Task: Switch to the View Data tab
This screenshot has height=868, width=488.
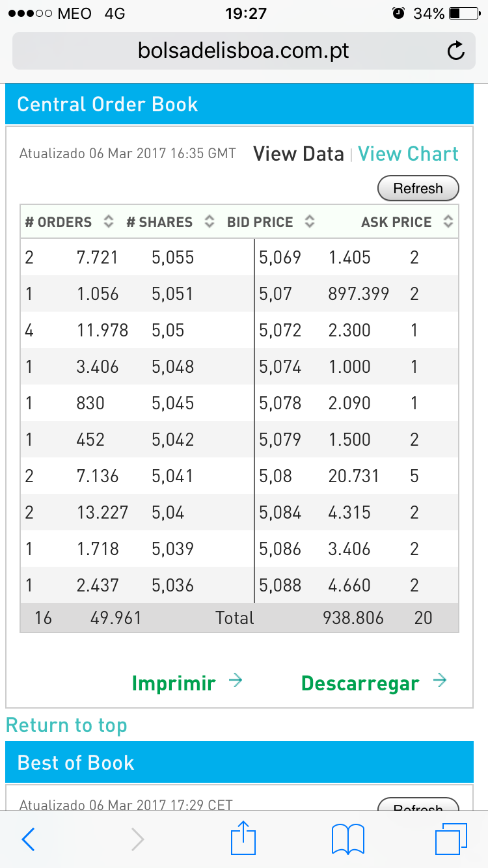Action: pos(298,154)
